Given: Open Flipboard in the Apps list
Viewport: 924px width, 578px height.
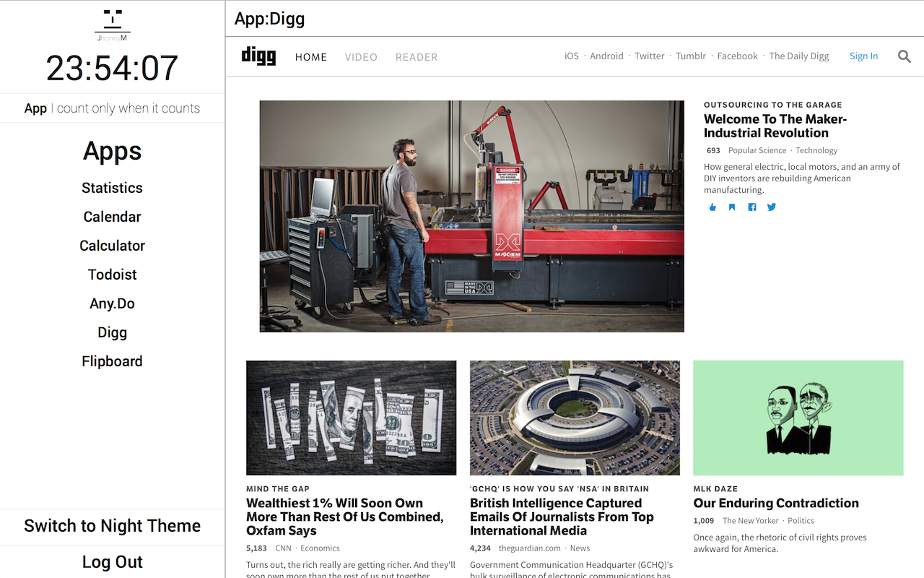Looking at the screenshot, I should [x=112, y=361].
